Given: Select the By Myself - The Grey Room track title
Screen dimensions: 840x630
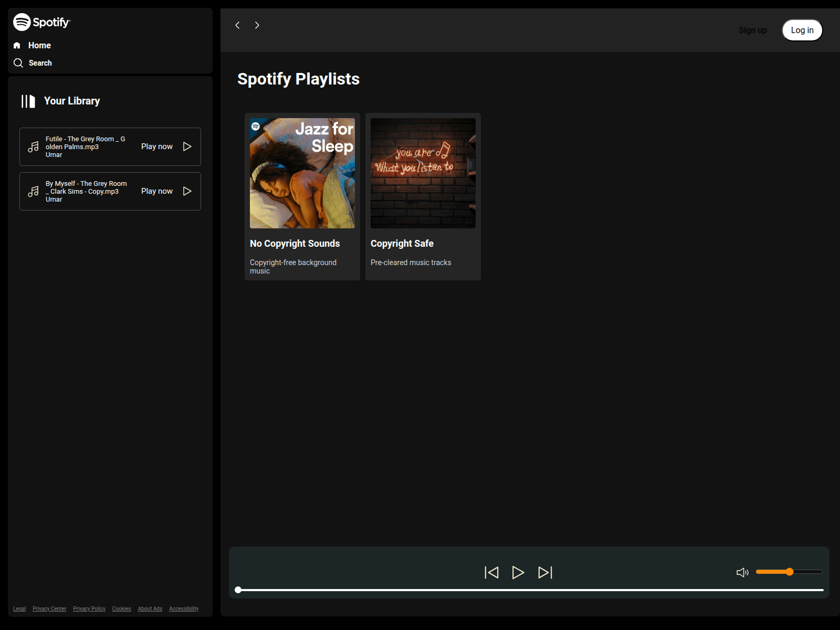Looking at the screenshot, I should tap(86, 187).
